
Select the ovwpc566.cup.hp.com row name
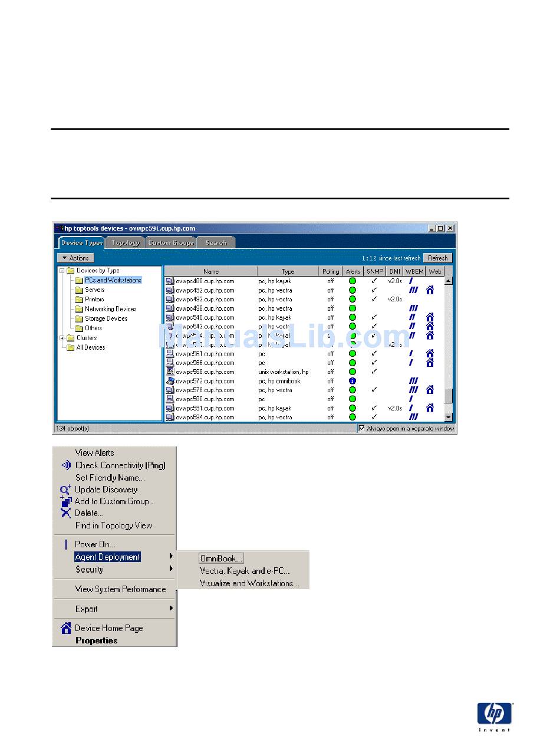205,363
